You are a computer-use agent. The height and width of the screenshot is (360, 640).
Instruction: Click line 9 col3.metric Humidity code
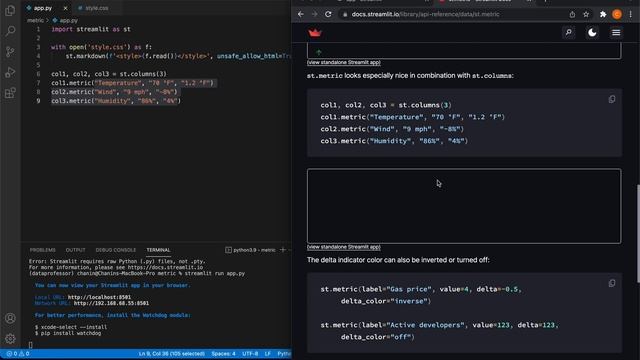(116, 101)
